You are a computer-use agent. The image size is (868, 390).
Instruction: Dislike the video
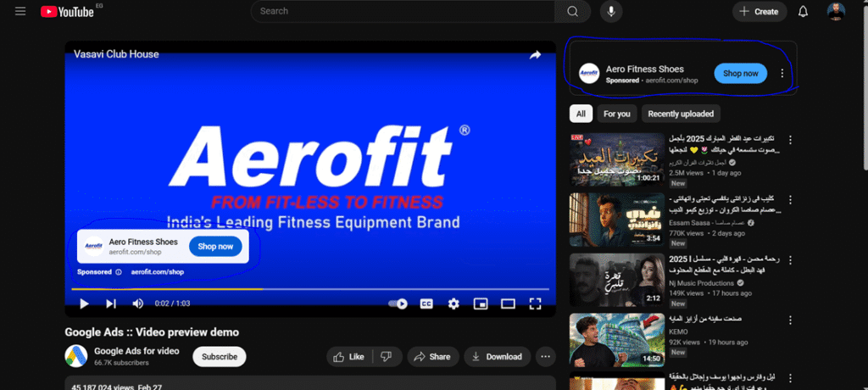(387, 357)
